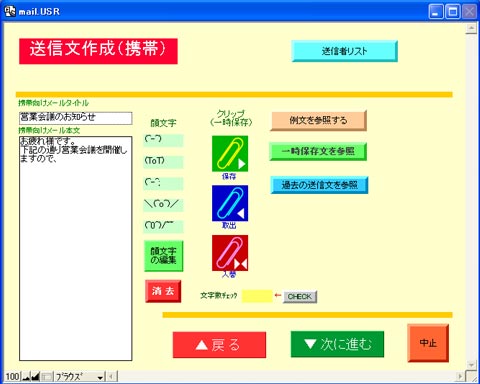Image resolution: width=480 pixels, height=384 pixels.
Task: Click the 顔文字の編集 button
Action: (163, 256)
